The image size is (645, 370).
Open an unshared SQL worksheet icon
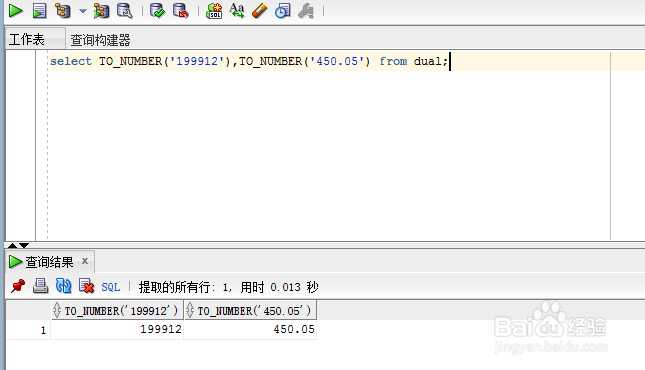click(x=214, y=11)
